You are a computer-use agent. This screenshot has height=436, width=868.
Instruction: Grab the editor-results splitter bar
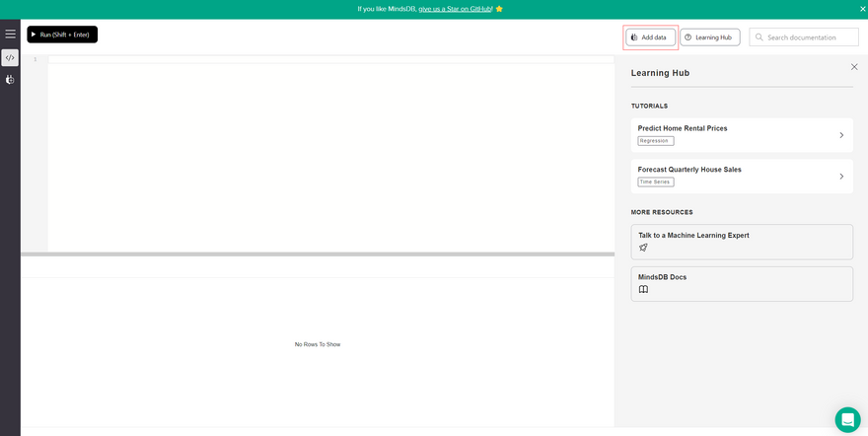pos(318,254)
